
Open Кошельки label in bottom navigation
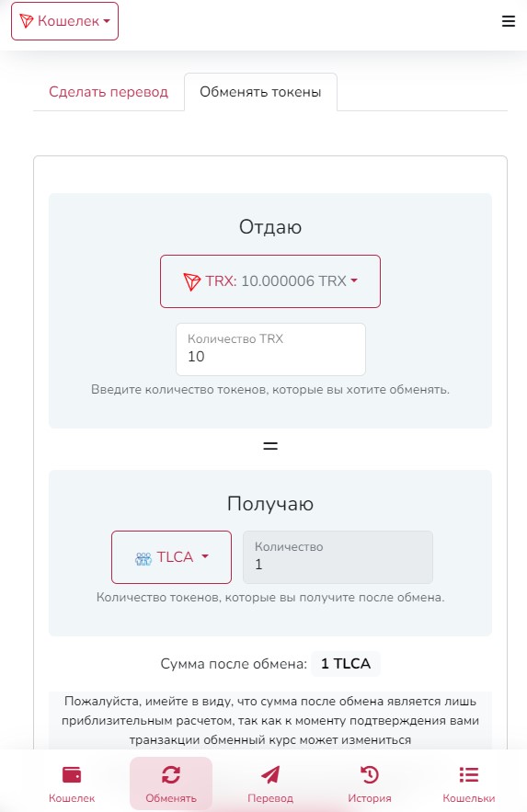(x=469, y=798)
